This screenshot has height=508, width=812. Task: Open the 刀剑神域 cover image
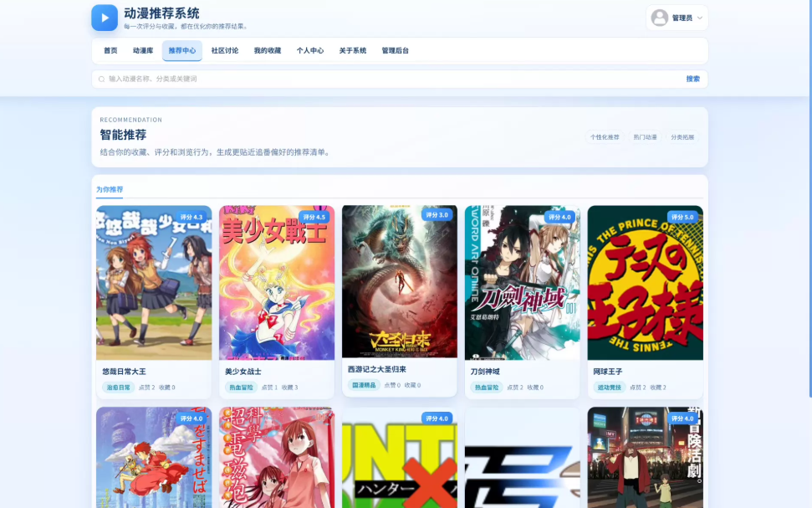pyautogui.click(x=522, y=283)
